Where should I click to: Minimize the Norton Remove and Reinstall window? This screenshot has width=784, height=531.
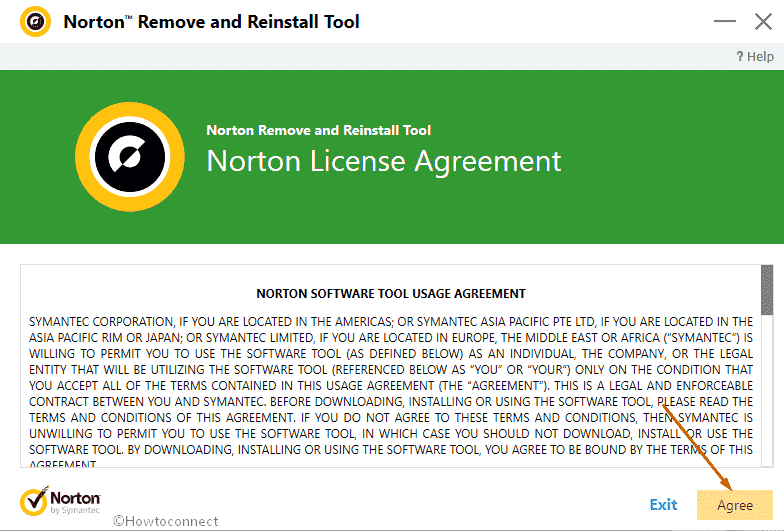pos(724,22)
